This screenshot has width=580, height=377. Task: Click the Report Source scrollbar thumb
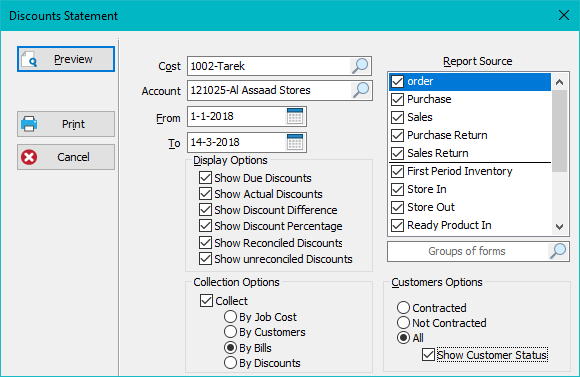coord(559,131)
